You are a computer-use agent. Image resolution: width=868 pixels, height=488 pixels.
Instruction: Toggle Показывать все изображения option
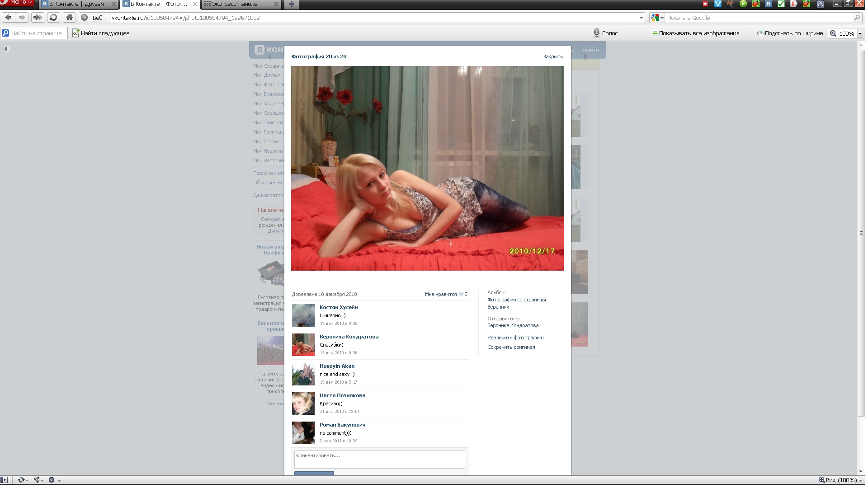coord(695,33)
